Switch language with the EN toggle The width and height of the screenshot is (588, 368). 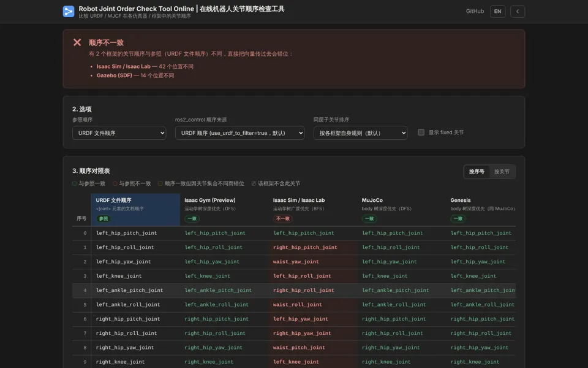pyautogui.click(x=497, y=11)
